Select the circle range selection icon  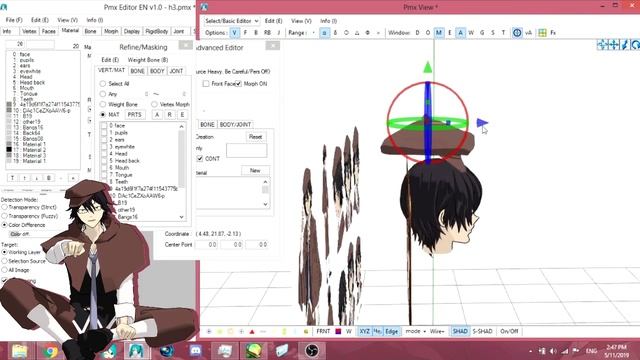click(346, 33)
